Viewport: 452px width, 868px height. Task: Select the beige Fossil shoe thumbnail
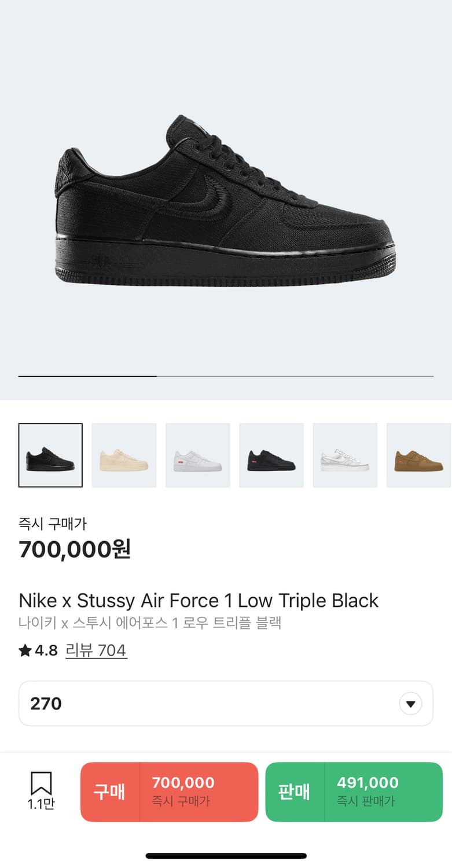[x=124, y=455]
